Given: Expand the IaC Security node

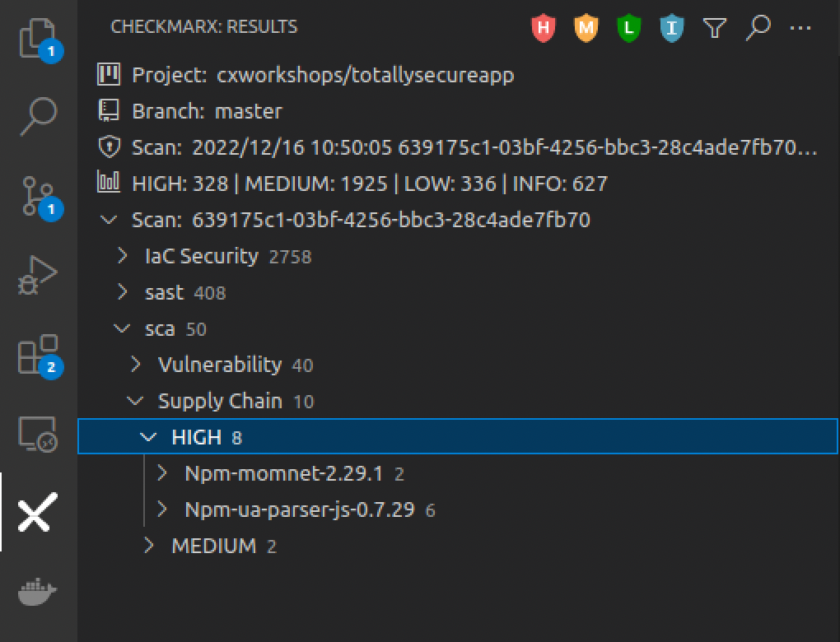Looking at the screenshot, I should click(x=123, y=256).
